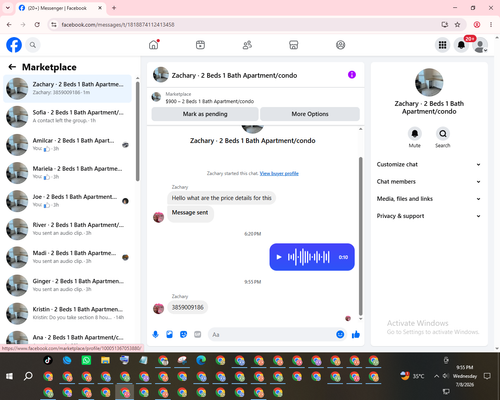
Task: Expand Media, files and links section
Action: 429,199
